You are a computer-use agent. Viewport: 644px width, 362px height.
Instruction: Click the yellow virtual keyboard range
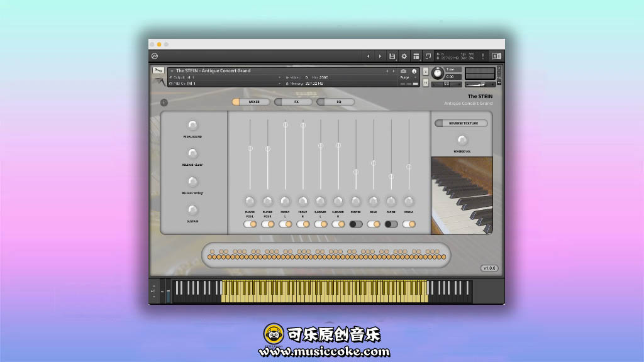coord(325,292)
